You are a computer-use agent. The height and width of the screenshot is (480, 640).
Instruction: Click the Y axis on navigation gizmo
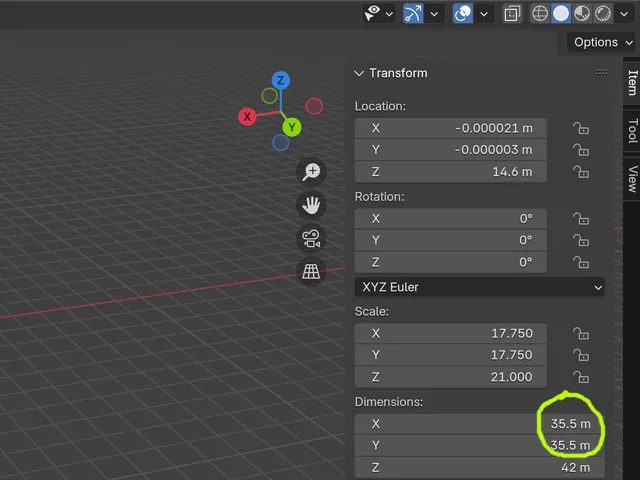click(292, 127)
